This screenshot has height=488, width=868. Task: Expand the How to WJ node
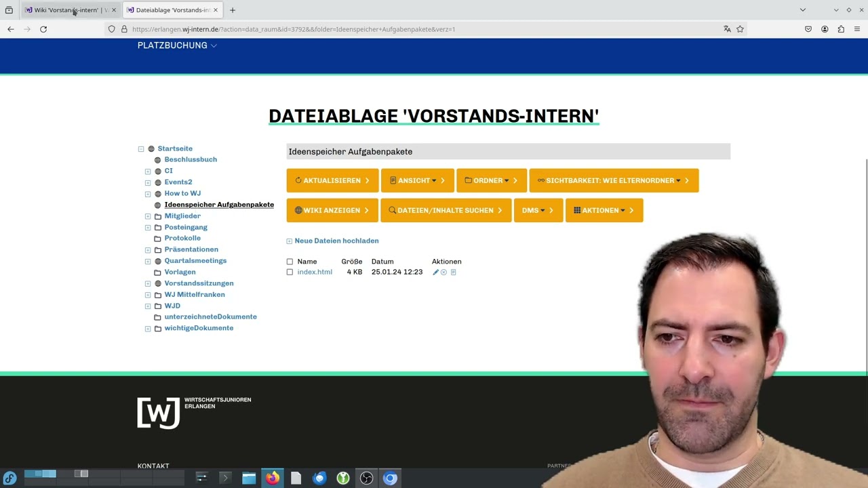coord(148,194)
